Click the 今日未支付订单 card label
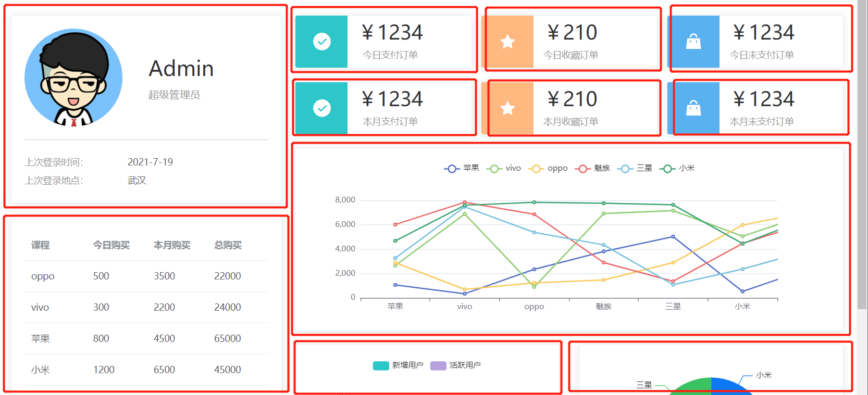Image resolution: width=868 pixels, height=395 pixels. pyautogui.click(x=762, y=55)
